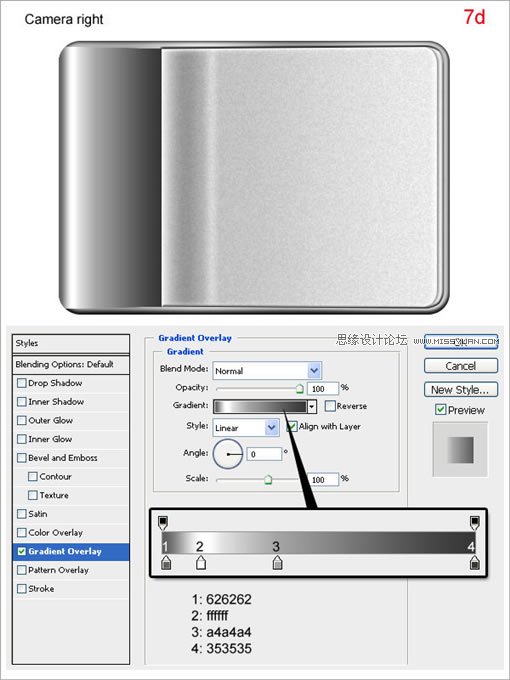Select the left opacity stop above the gradient
This screenshot has width=510, height=680.
pyautogui.click(x=163, y=523)
